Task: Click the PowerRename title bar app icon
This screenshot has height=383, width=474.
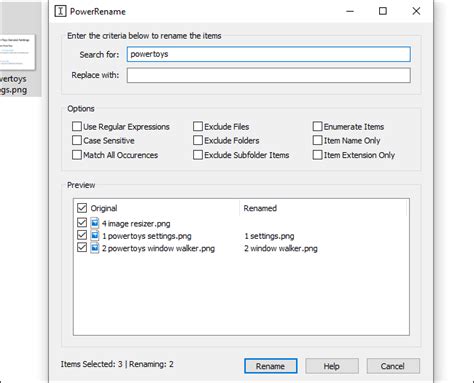Action: pyautogui.click(x=60, y=11)
